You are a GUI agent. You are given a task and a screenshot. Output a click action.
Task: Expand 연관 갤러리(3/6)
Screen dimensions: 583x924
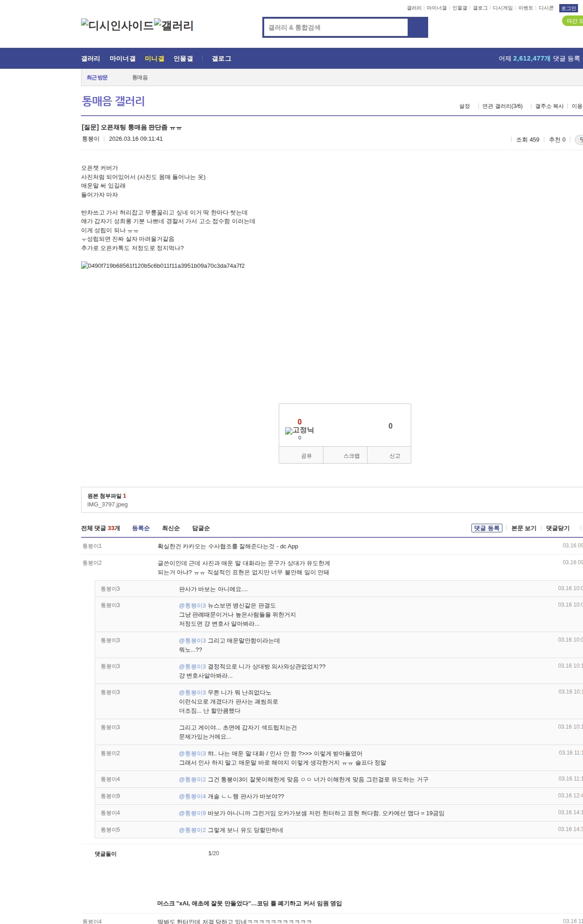coord(502,107)
